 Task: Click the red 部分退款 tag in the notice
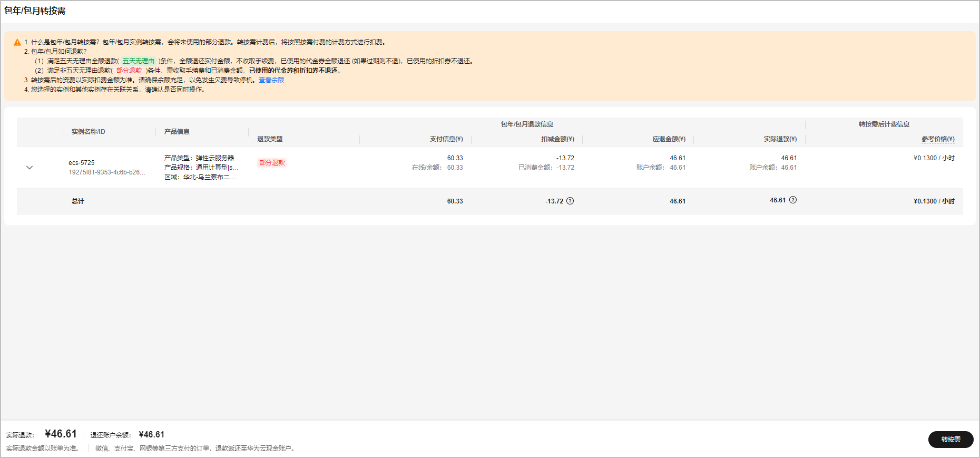click(129, 71)
